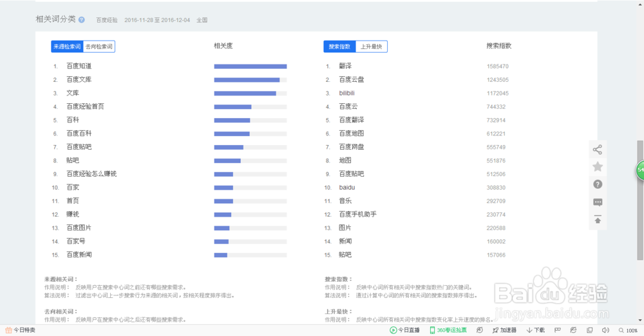Click the flag-shaped icon in status bar
Screen dimensions: 644x336
pyautogui.click(x=557, y=330)
